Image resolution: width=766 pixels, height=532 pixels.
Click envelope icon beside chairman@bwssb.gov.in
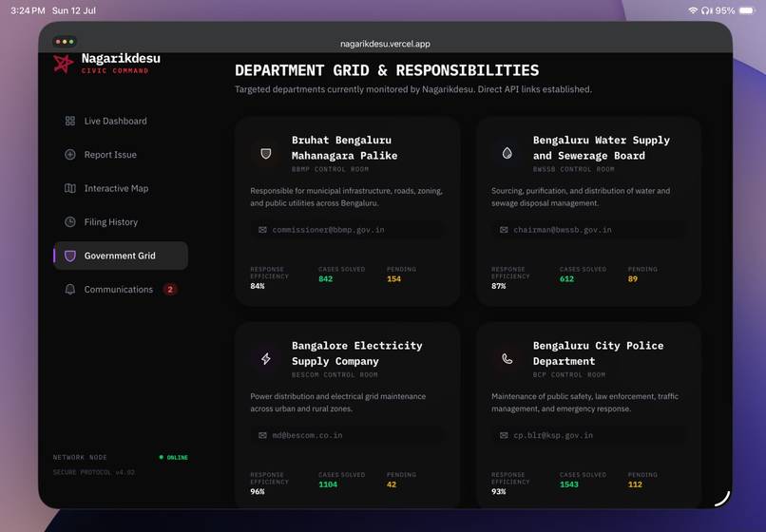(x=504, y=230)
